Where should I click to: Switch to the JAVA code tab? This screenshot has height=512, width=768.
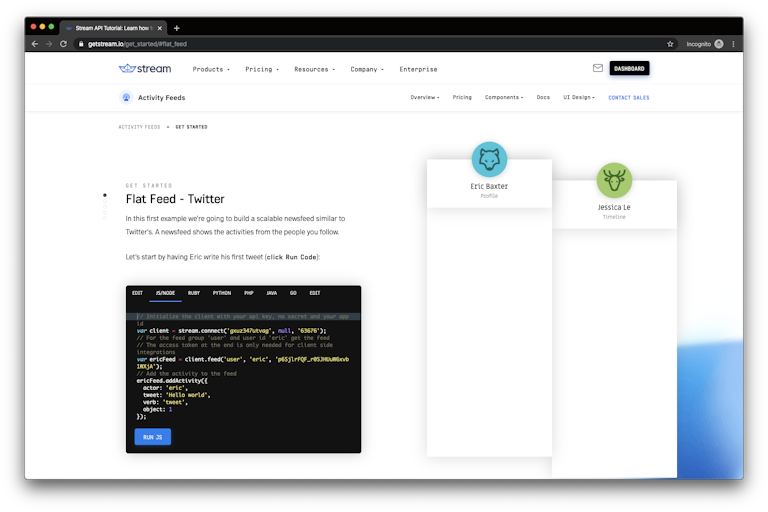271,293
